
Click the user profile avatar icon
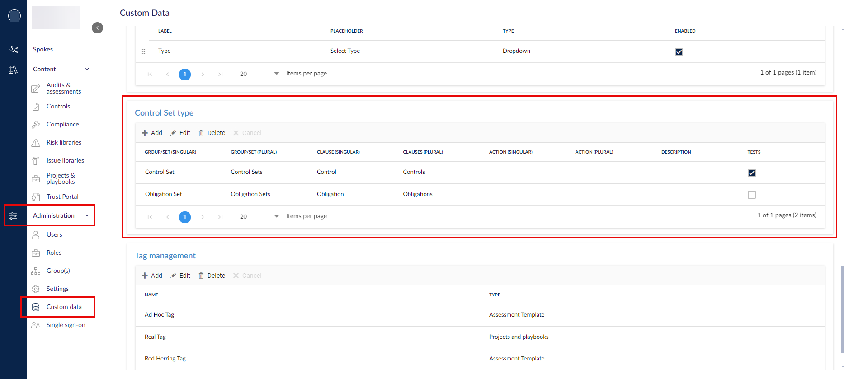pos(14,16)
